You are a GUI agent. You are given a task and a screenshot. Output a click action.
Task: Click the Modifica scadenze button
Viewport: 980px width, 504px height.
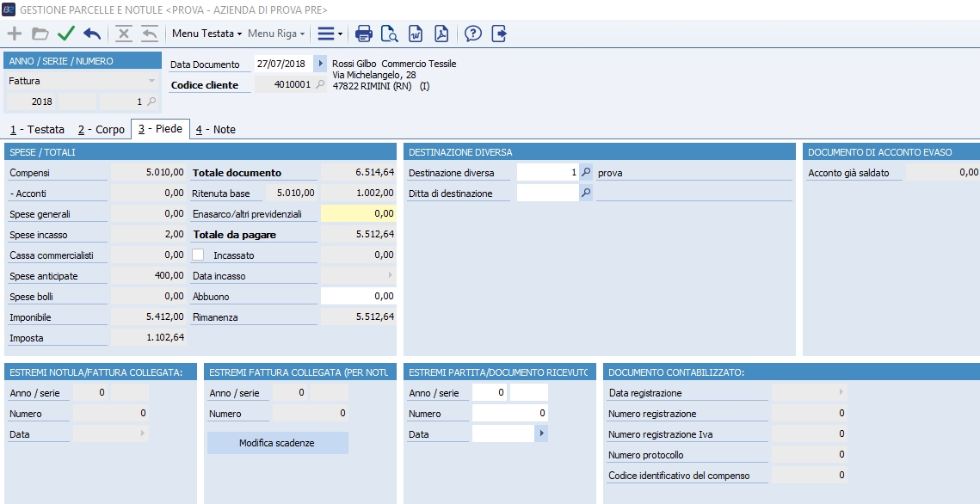tap(277, 443)
